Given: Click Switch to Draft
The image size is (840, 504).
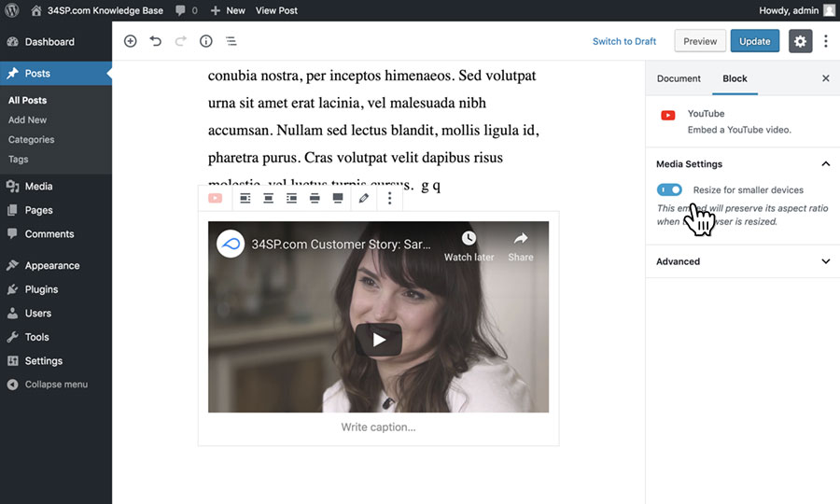Looking at the screenshot, I should [624, 41].
